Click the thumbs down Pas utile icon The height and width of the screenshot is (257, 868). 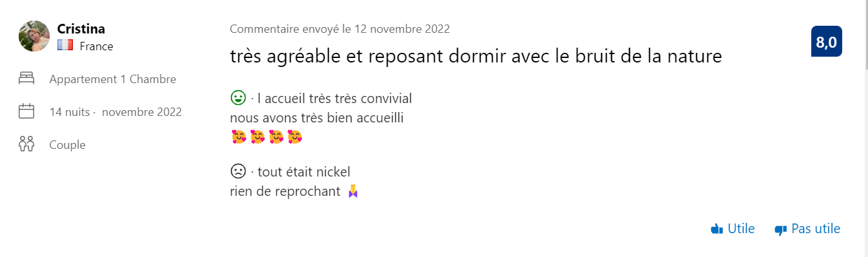[780, 229]
